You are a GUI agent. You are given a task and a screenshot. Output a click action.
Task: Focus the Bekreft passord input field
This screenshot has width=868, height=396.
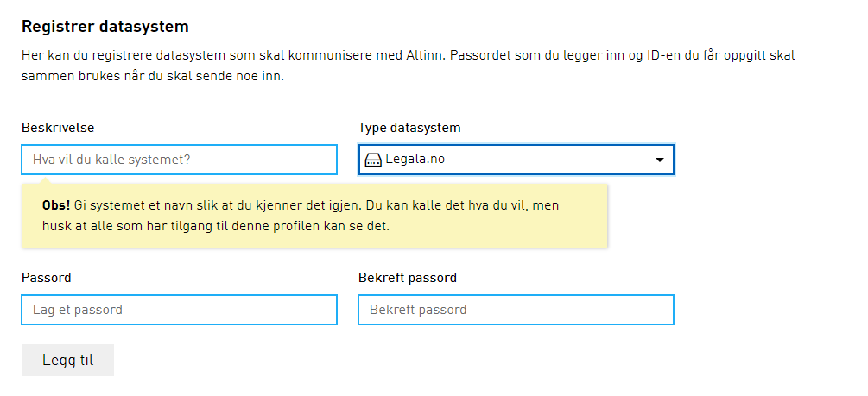[516, 310]
